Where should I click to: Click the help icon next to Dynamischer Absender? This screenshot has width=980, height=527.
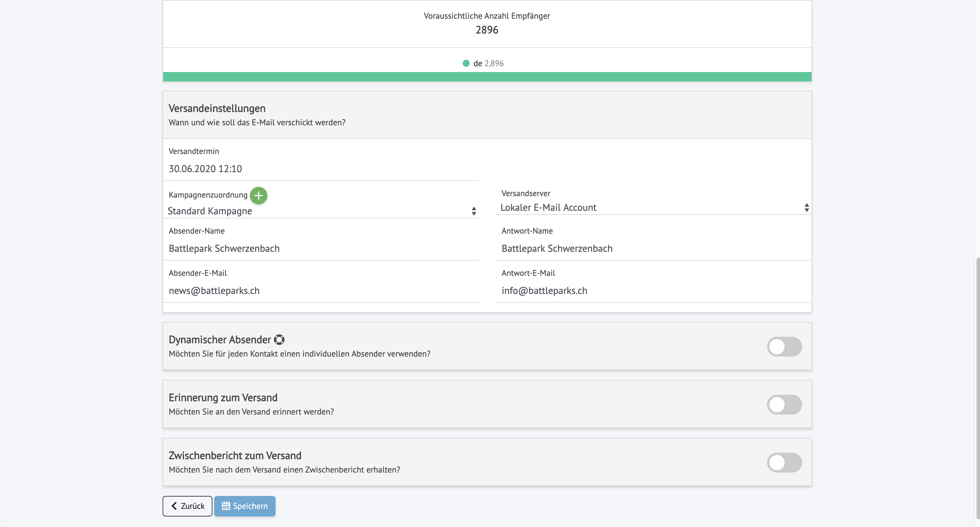(x=279, y=339)
